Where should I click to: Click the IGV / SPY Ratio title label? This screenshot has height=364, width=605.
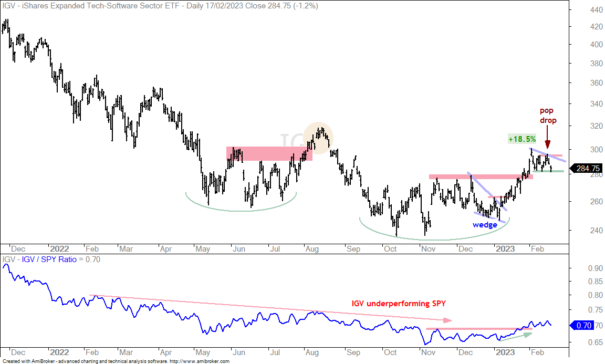[49, 259]
